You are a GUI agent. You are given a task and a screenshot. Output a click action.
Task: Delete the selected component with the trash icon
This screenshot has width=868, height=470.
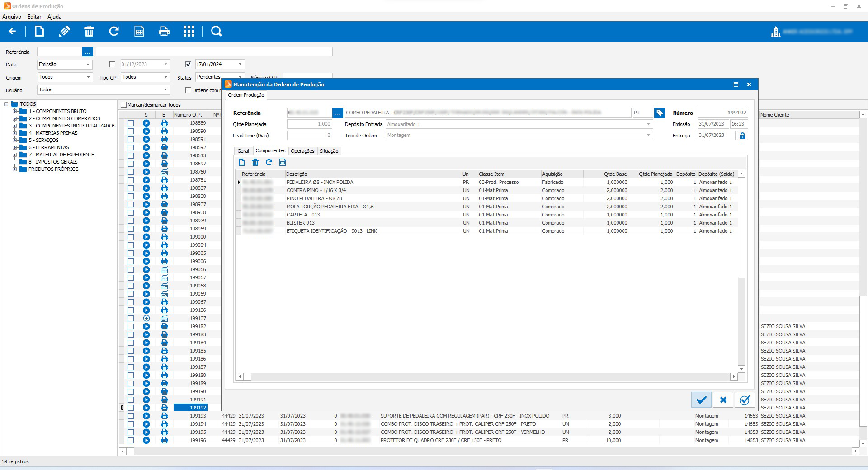point(255,162)
